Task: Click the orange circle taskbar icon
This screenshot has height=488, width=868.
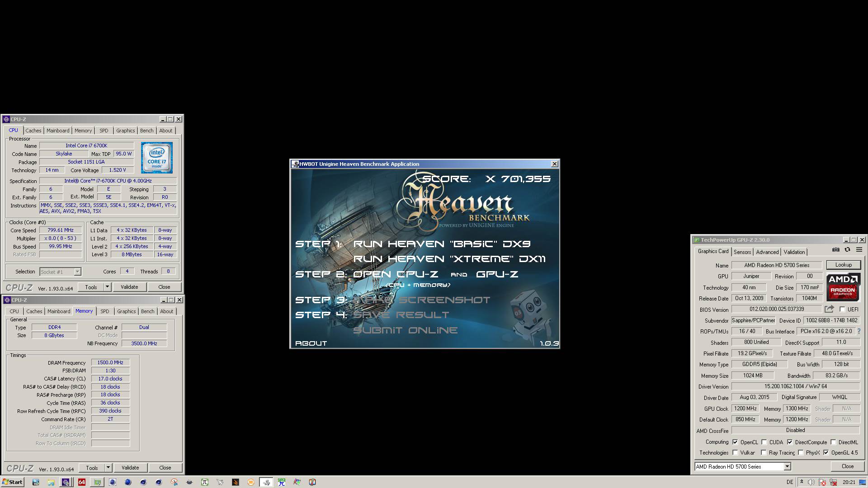Action: tap(250, 482)
